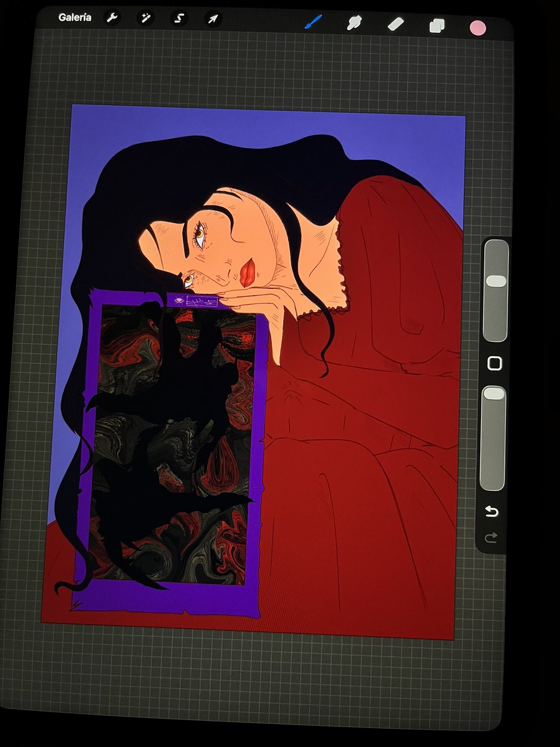Viewport: 560px width, 747px height.
Task: Undo the last stroke with arrow
Action: 492,512
